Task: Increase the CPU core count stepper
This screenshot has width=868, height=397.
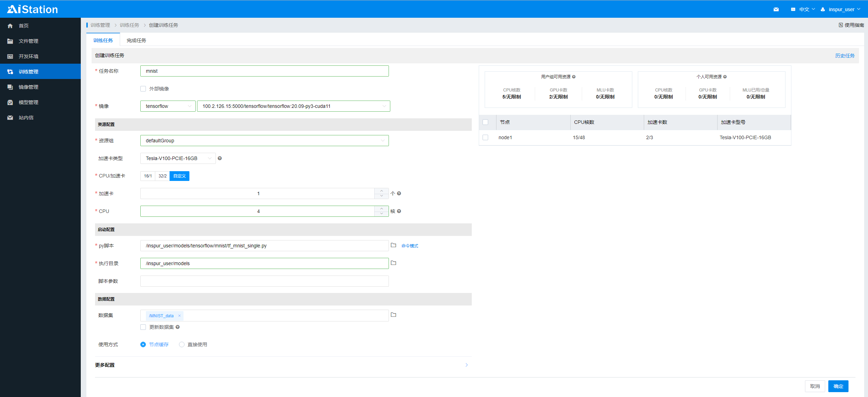Action: (x=382, y=209)
